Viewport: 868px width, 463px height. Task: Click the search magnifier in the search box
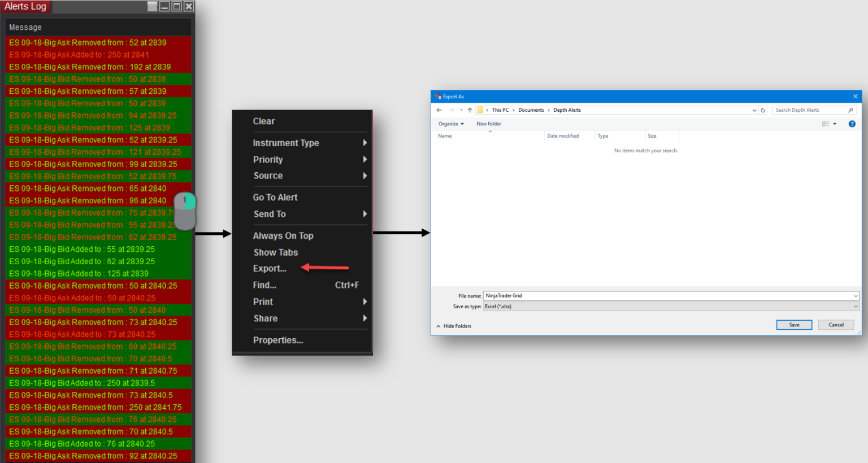(x=850, y=110)
